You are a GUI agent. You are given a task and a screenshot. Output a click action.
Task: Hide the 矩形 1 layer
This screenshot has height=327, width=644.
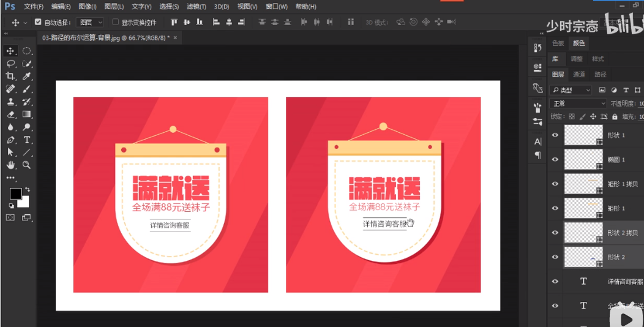(555, 208)
